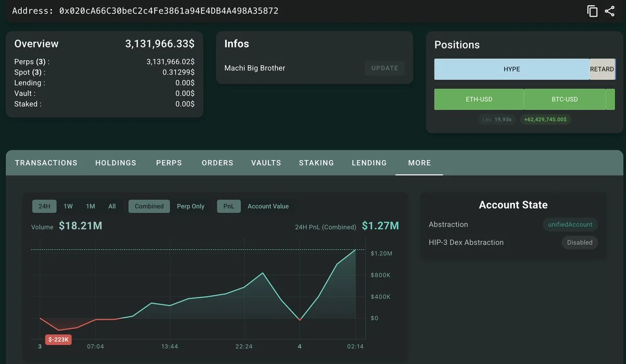
Task: Click the UPDATE button in Infos
Action: pos(384,68)
